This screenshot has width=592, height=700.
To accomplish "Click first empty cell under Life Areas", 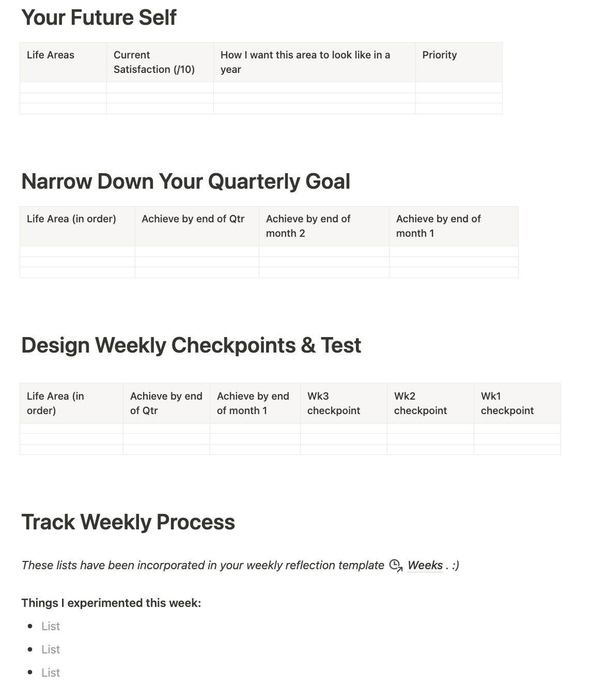I will pos(63,87).
